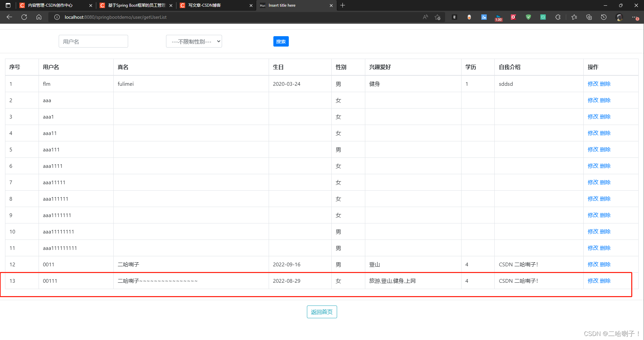Screen dimensions: 644x340
Task: Open browser history icon
Action: pos(604,17)
